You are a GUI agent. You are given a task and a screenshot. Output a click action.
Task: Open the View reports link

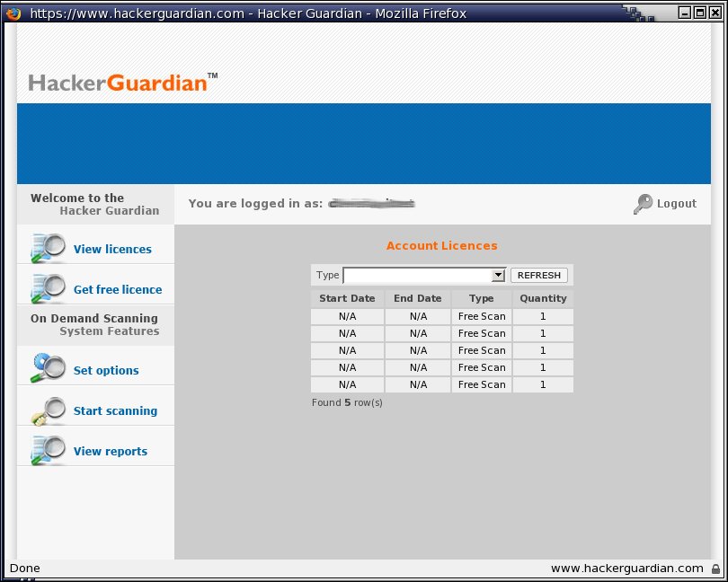click(111, 451)
